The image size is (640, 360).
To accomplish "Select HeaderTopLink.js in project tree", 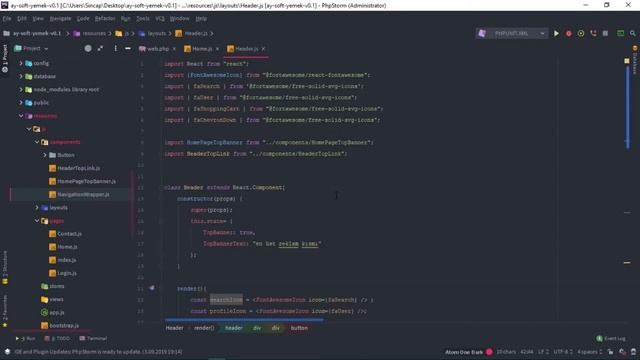I will coord(78,168).
